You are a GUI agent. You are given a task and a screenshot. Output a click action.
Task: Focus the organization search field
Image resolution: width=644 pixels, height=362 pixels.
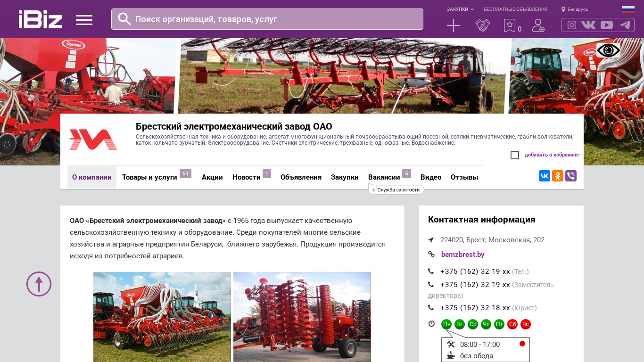[267, 19]
